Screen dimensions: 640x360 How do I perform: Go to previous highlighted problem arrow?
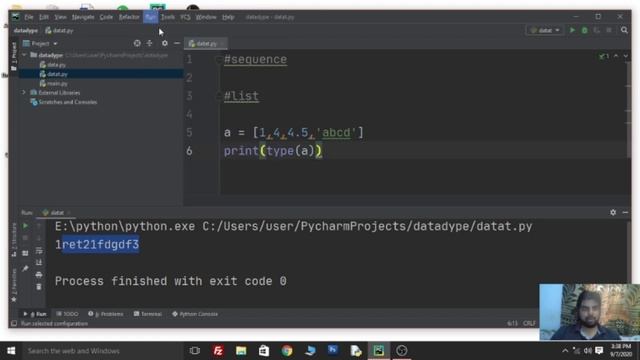[x=616, y=56]
